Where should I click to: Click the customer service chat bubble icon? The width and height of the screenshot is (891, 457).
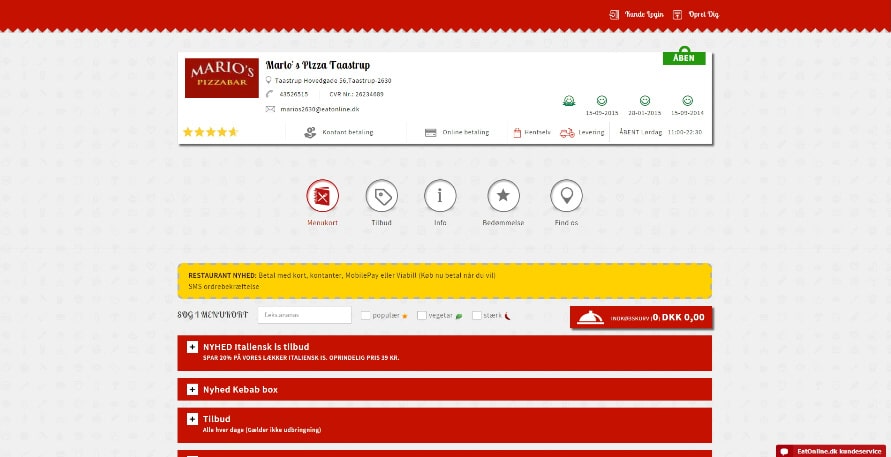coord(785,451)
